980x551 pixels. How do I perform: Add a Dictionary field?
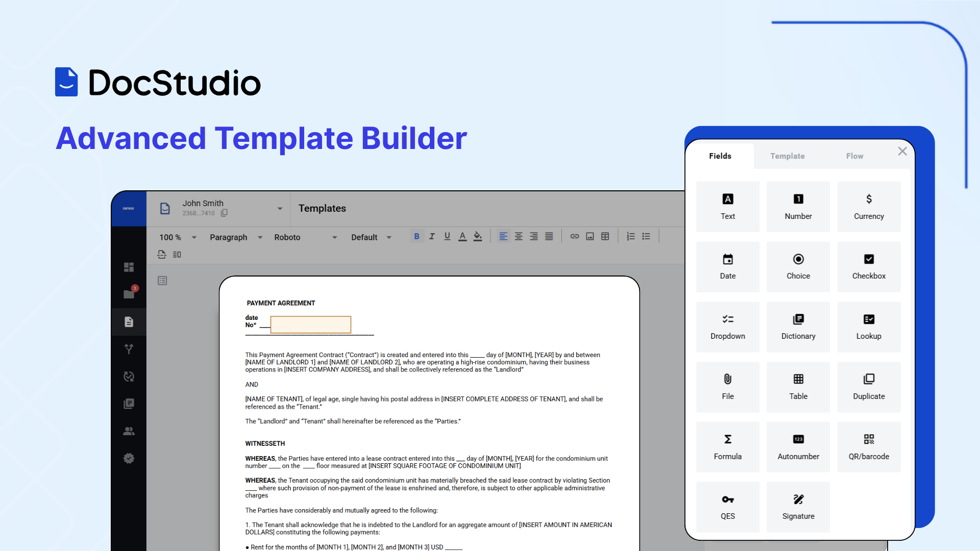coord(798,327)
